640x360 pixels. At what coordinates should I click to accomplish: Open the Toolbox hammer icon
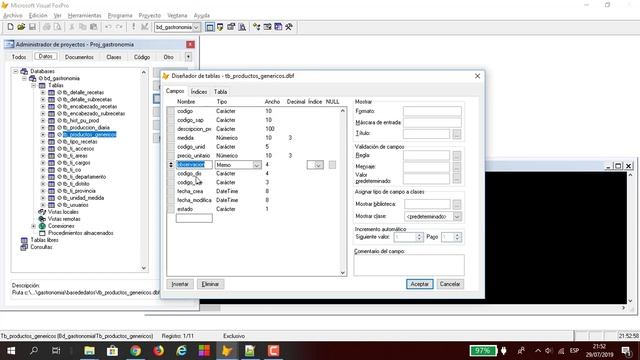(289, 27)
